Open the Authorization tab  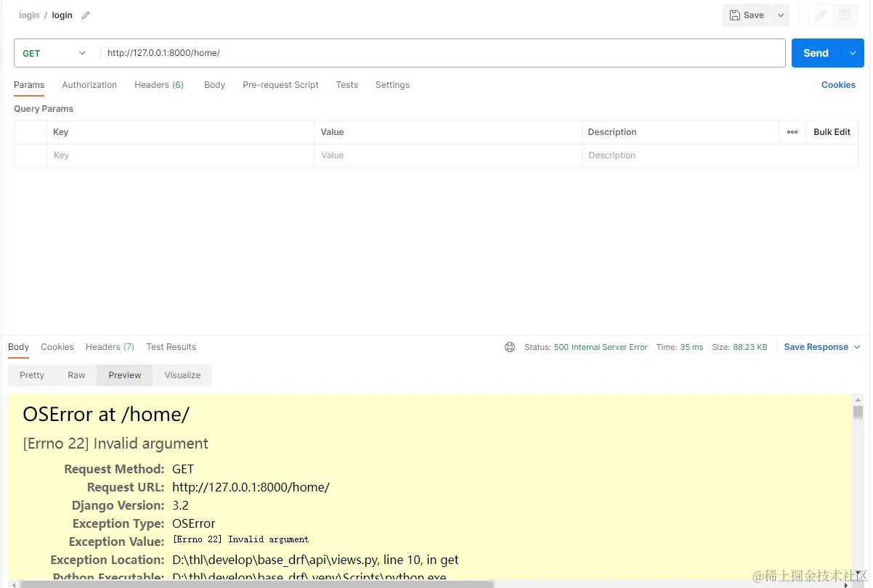(x=89, y=85)
